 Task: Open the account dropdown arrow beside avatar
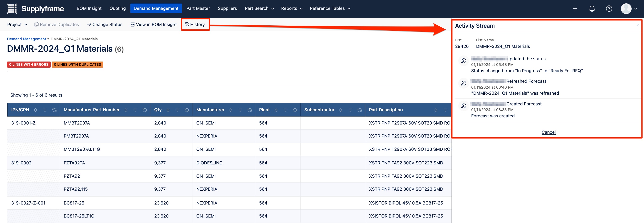tap(636, 9)
